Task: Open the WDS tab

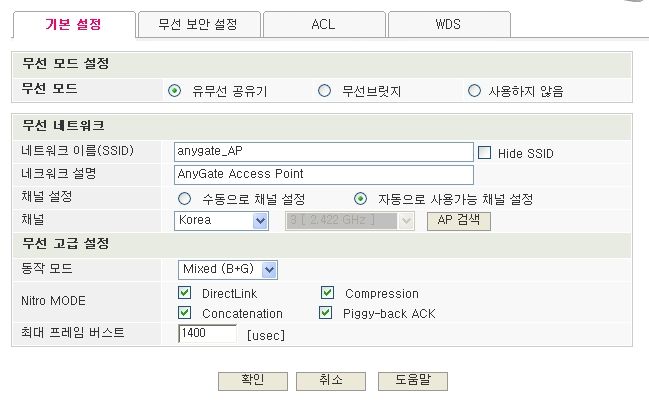Action: [x=449, y=24]
